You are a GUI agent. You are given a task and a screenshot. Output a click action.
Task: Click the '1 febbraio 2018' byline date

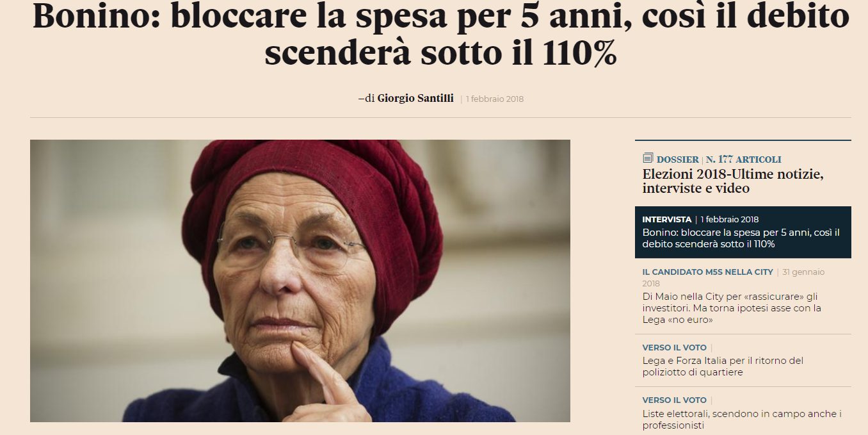pyautogui.click(x=495, y=99)
